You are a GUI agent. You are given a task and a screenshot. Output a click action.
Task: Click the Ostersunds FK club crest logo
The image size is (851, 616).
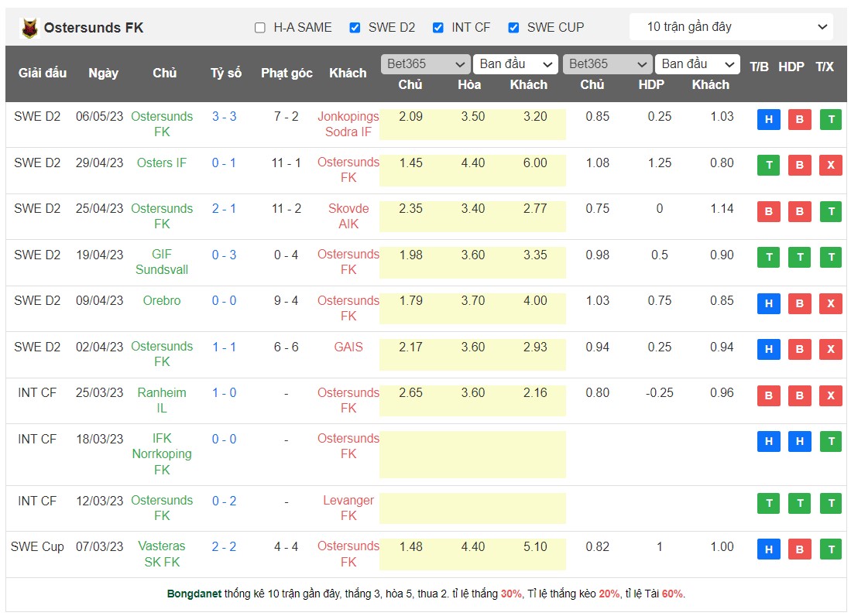28,26
